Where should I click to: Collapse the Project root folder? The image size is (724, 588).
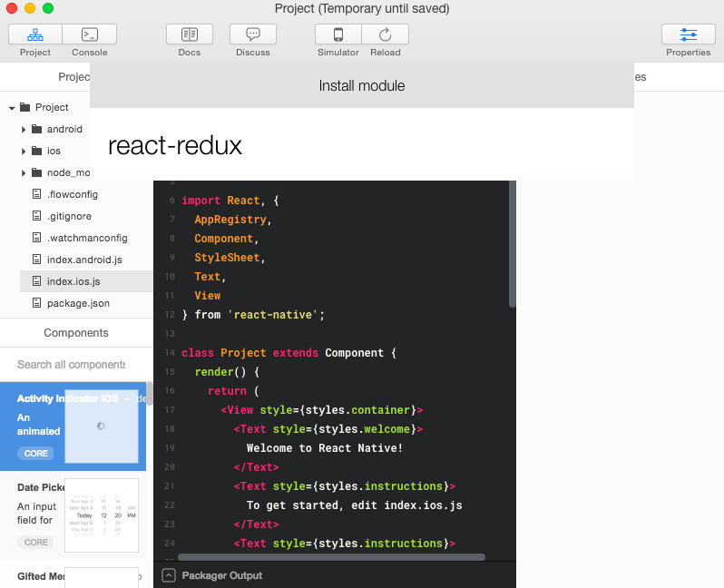12,108
